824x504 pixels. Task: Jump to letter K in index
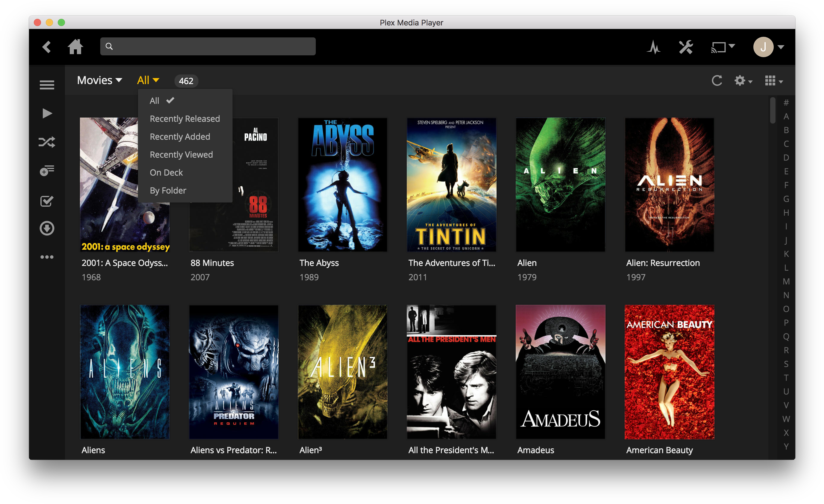click(x=786, y=254)
